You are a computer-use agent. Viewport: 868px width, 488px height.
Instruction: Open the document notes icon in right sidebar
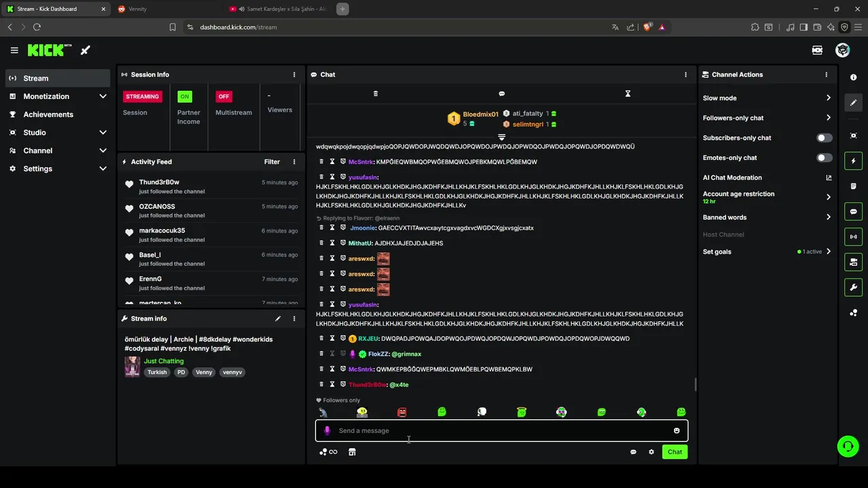tap(854, 186)
